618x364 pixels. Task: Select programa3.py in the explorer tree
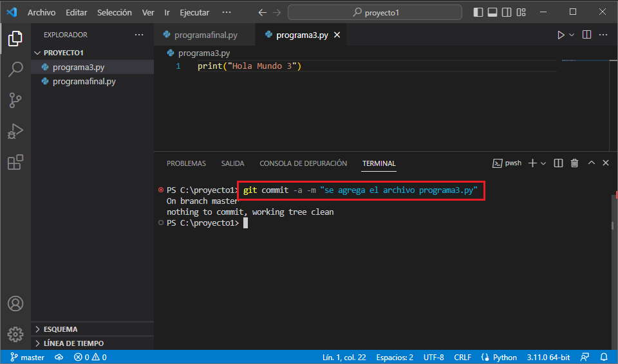point(92,68)
